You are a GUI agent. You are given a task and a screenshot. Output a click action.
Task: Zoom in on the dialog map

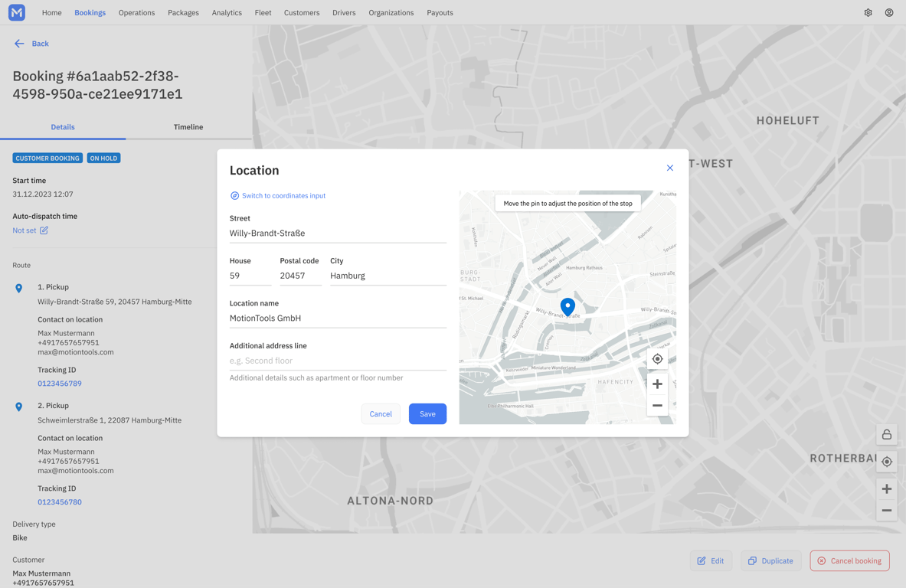pos(657,384)
